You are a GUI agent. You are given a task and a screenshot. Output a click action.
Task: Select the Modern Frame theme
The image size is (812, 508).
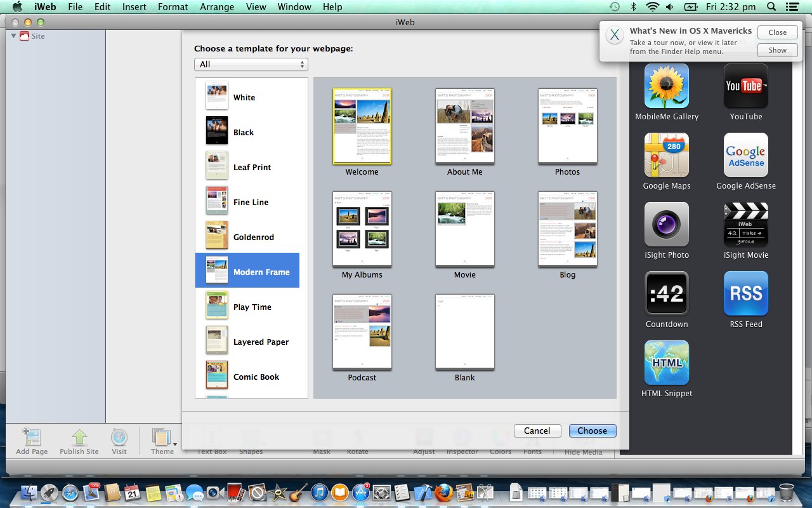pos(247,272)
